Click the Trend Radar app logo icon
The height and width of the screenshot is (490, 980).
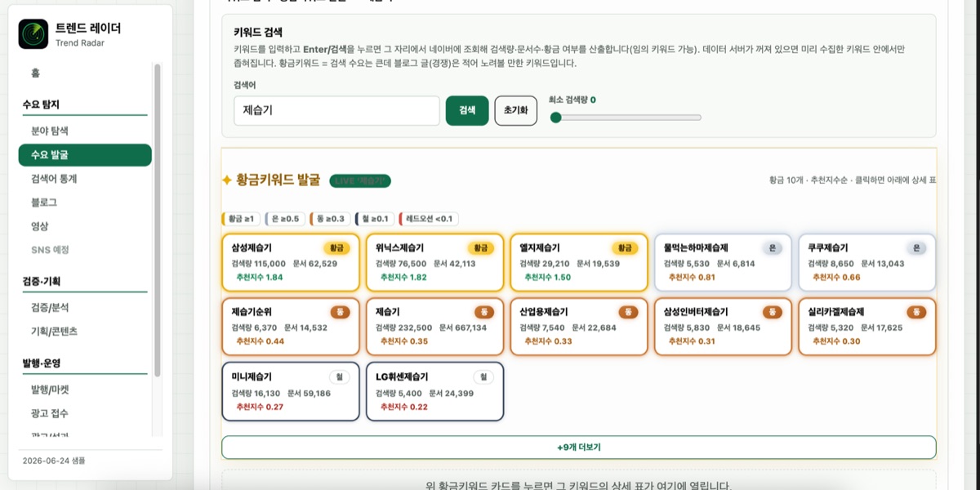click(x=33, y=33)
